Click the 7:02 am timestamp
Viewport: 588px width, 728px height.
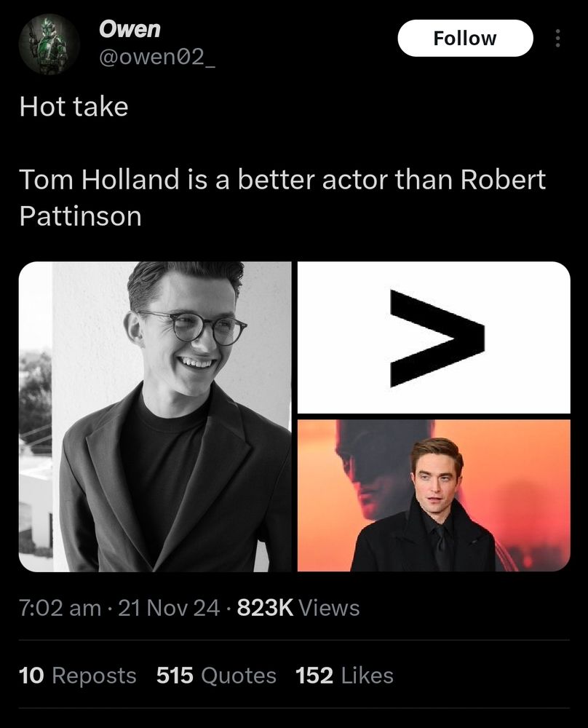point(60,607)
